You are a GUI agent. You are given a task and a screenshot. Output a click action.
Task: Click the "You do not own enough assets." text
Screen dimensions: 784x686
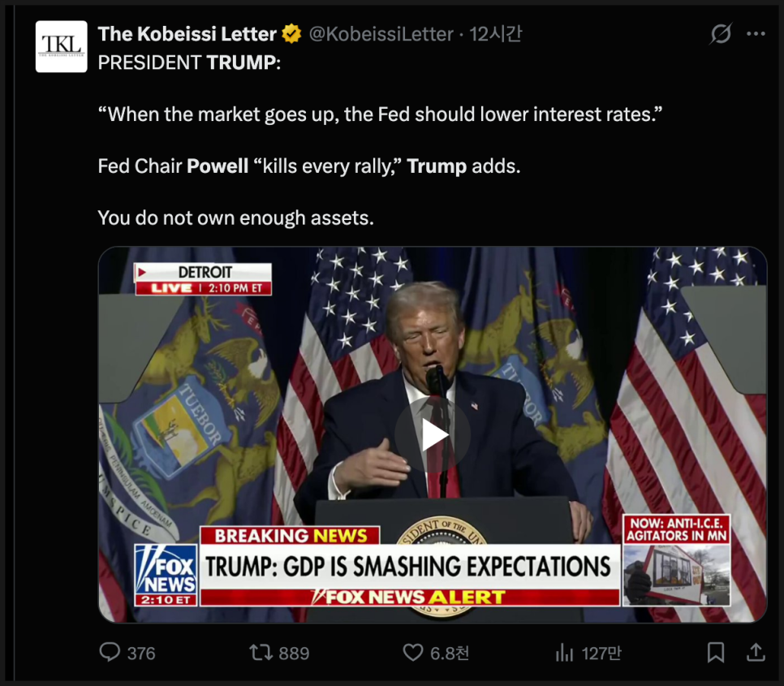(235, 218)
